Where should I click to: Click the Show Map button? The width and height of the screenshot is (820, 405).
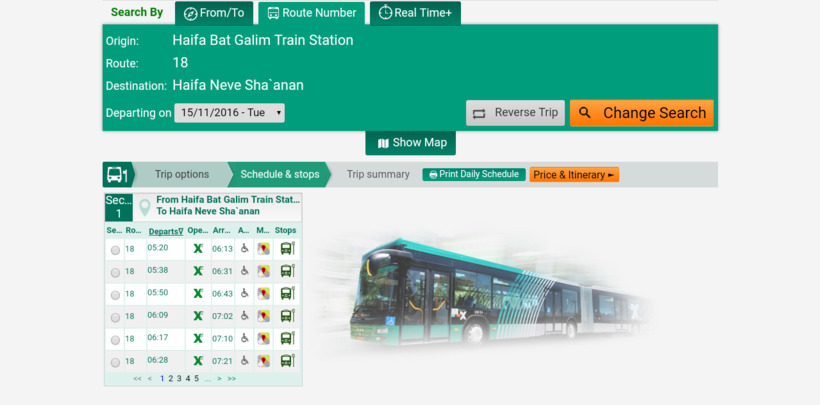click(x=411, y=143)
